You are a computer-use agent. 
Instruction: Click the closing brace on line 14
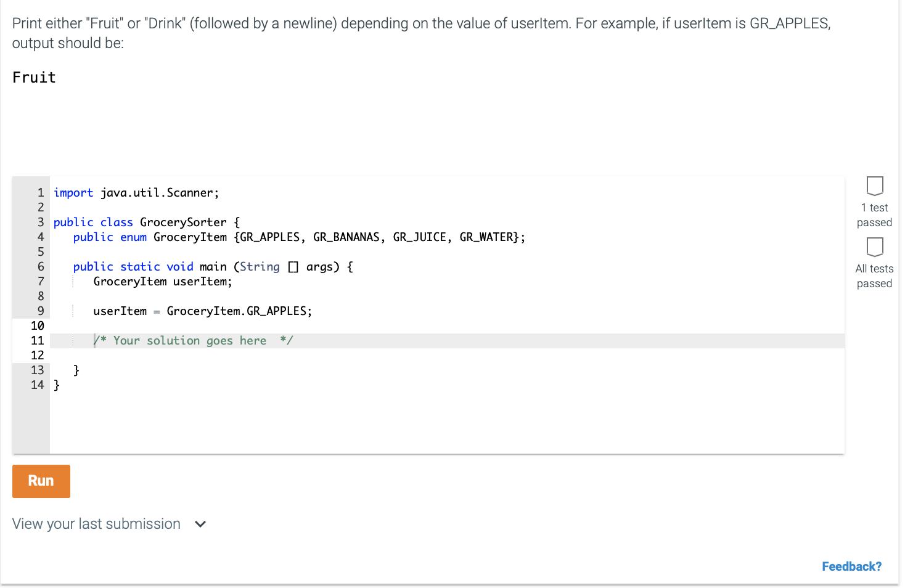(57, 385)
